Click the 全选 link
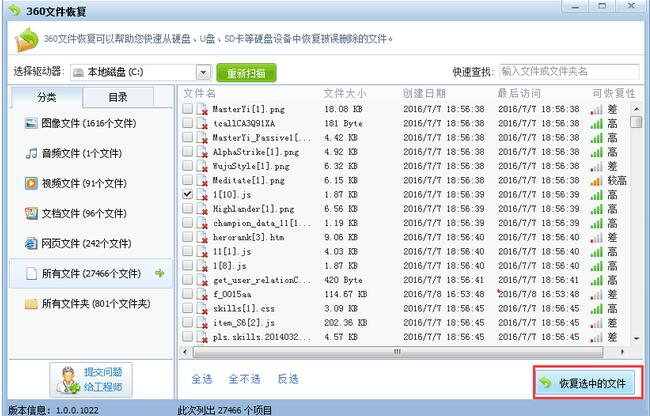 click(x=202, y=379)
